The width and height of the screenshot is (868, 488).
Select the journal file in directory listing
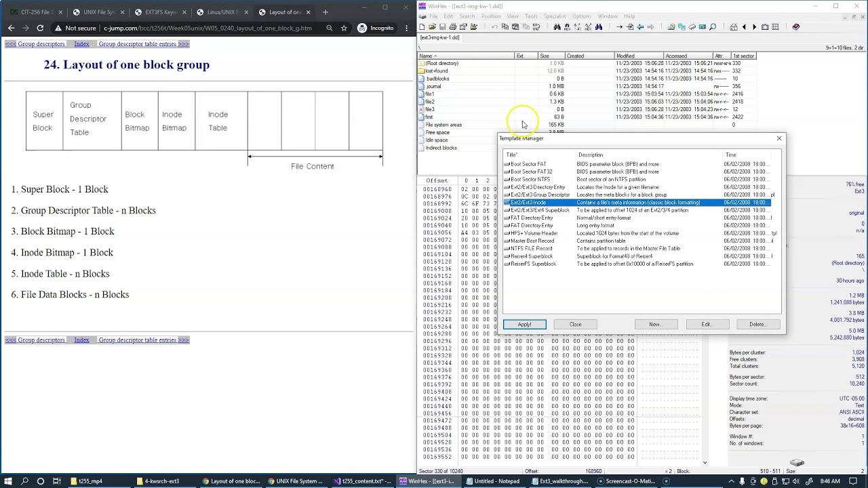coord(433,87)
